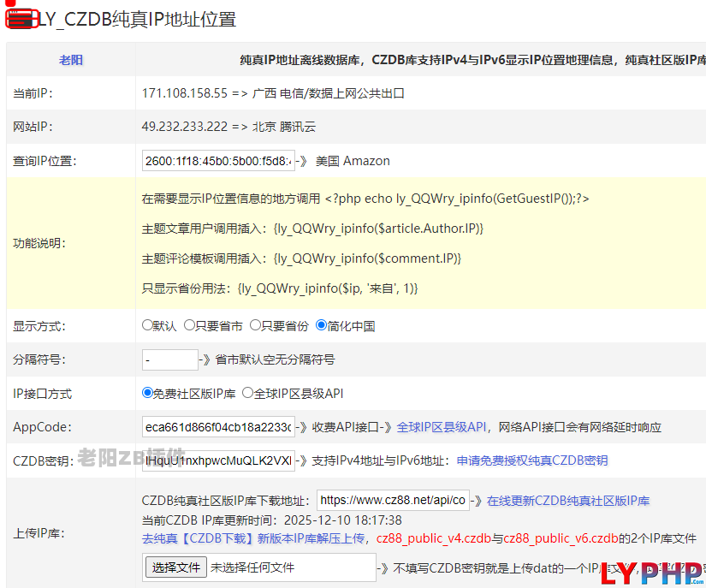Pick the 简化中国 display option
This screenshot has width=706, height=588.
pyautogui.click(x=322, y=325)
